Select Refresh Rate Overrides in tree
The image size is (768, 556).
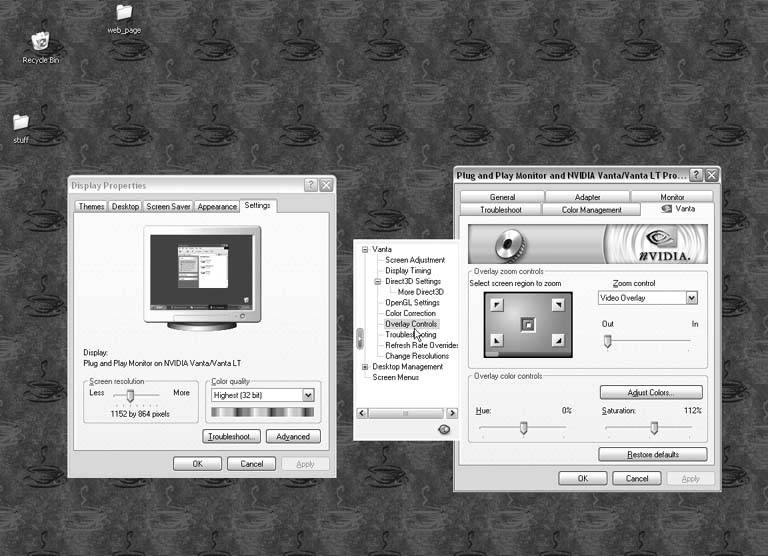coord(417,345)
